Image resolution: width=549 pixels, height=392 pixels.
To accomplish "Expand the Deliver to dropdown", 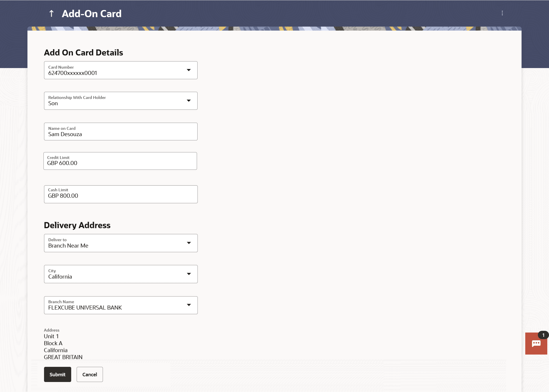I will [189, 243].
